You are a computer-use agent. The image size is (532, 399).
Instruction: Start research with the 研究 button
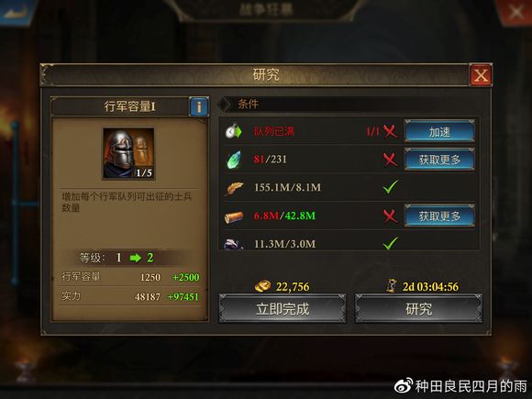(x=418, y=308)
